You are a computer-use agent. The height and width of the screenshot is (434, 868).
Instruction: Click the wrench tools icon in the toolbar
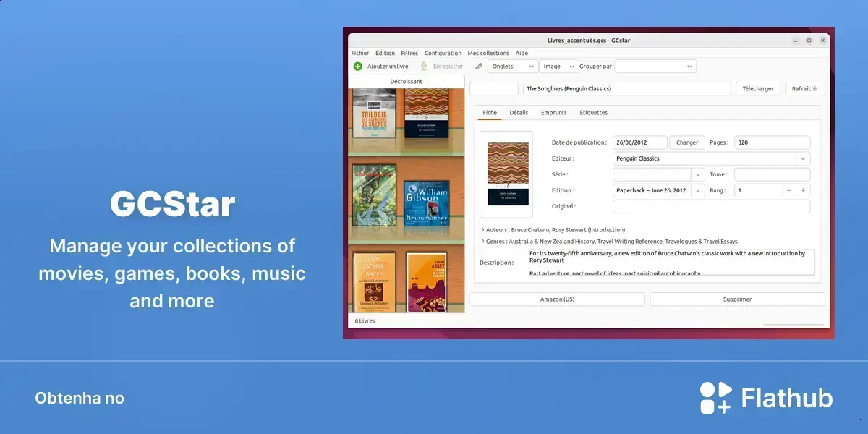tap(478, 66)
